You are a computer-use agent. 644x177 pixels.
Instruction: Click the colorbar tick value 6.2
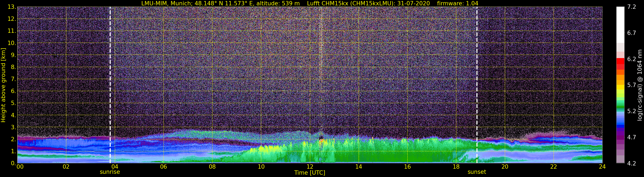click(632, 59)
